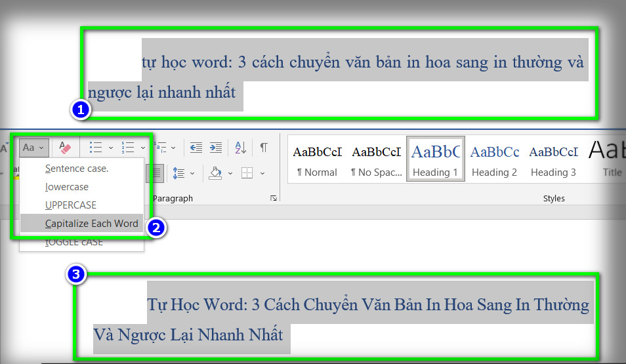Apply numbered list formatting
The width and height of the screenshot is (626, 364).
[x=128, y=148]
